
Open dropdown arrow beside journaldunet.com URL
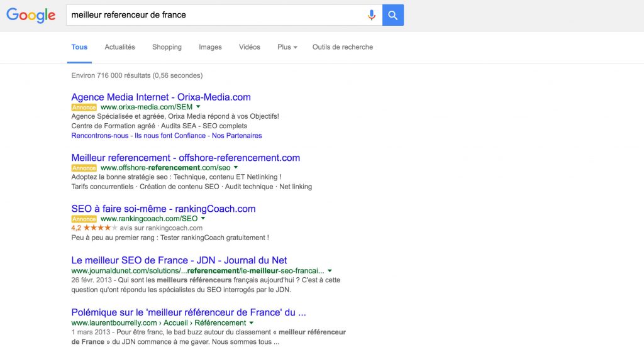[x=330, y=271]
